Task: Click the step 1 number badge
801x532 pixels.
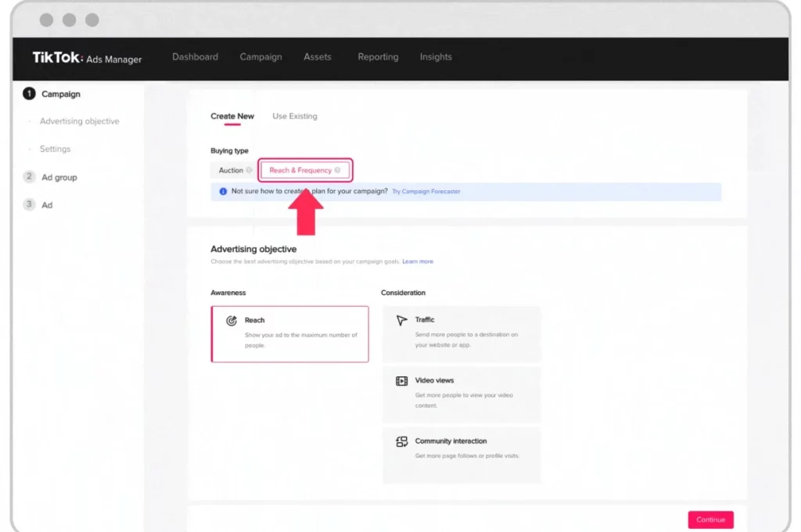Action: point(29,94)
